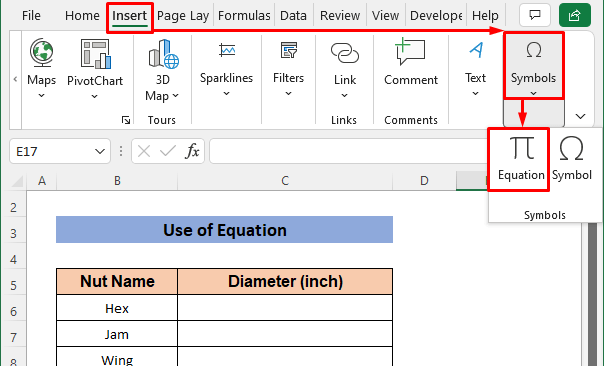The image size is (604, 366).
Task: Click the comments speech bubble icon
Action: 534,15
